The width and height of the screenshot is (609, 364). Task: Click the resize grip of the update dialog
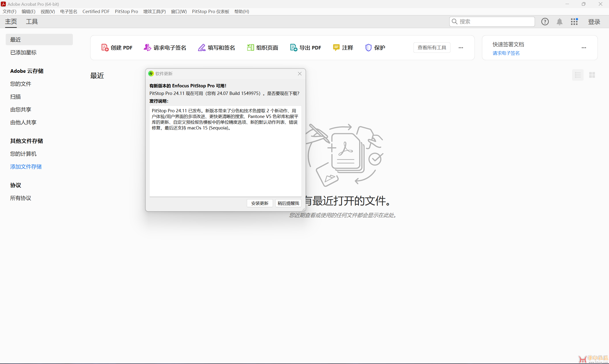[x=303, y=209]
